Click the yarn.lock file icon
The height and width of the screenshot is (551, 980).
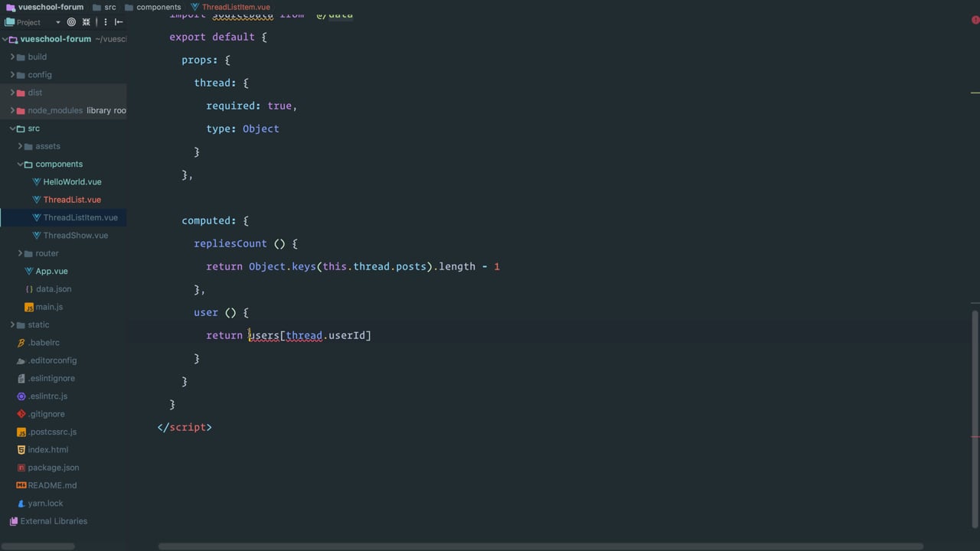[21, 504]
